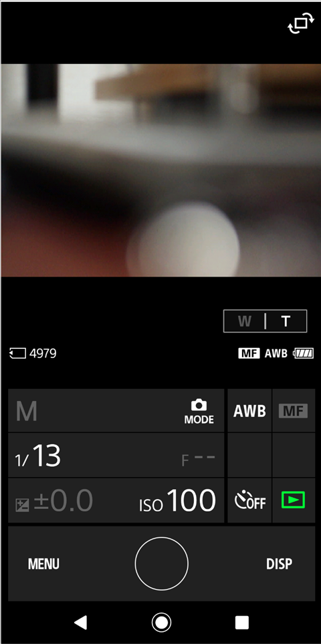Zoom in with the T button

point(286,321)
